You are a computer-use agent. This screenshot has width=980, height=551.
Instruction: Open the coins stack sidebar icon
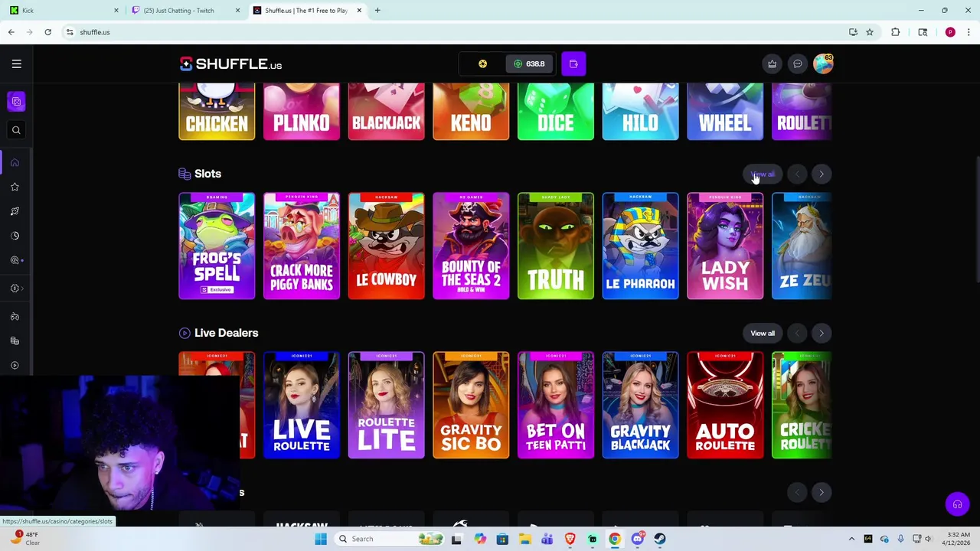tap(15, 341)
